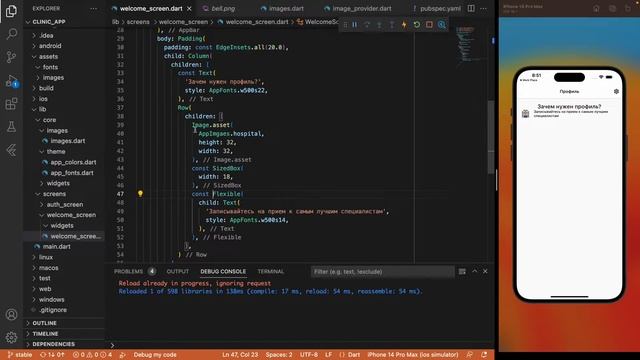Expand the OUTLINE section

[x=44, y=323]
